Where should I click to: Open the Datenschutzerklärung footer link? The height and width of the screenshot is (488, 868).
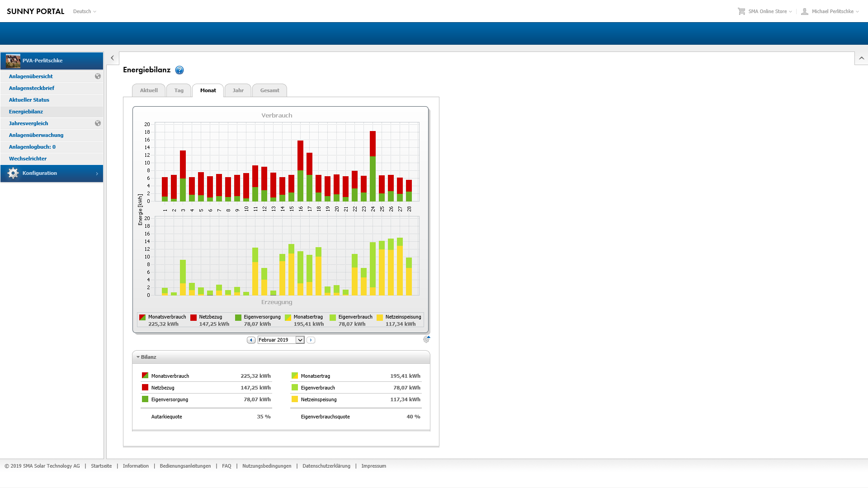tap(326, 466)
